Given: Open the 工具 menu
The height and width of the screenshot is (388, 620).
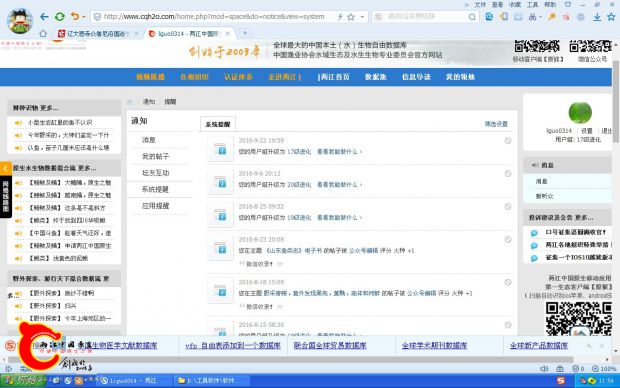Looking at the screenshot, I should pyautogui.click(x=532, y=4).
